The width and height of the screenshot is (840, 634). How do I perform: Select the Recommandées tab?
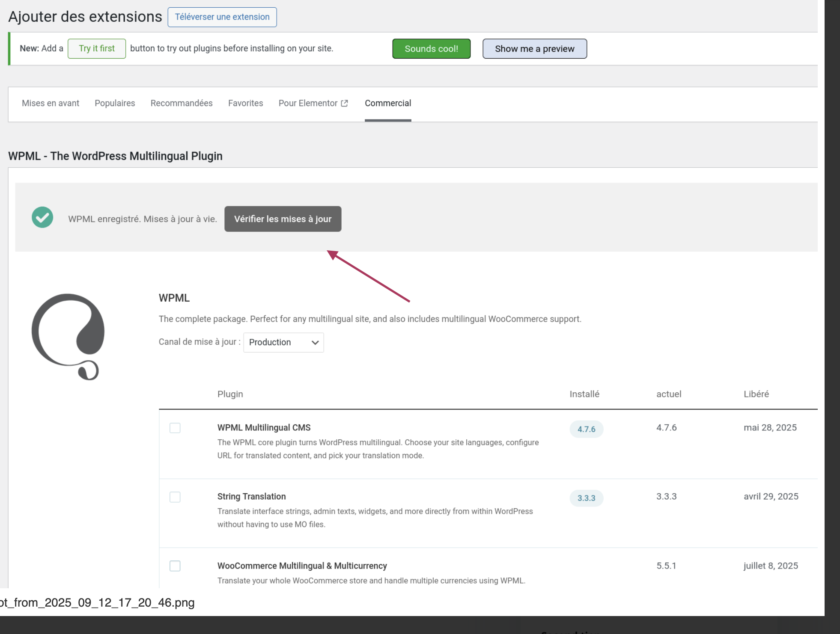click(182, 103)
